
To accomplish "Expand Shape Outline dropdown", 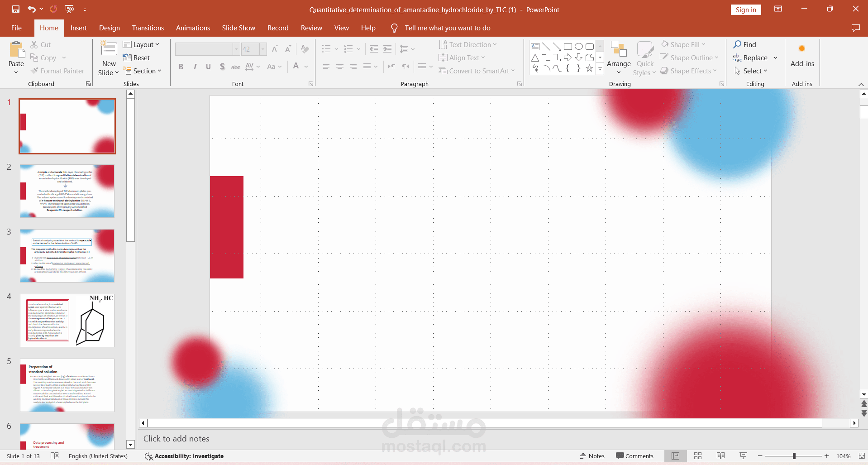I will 689,58.
